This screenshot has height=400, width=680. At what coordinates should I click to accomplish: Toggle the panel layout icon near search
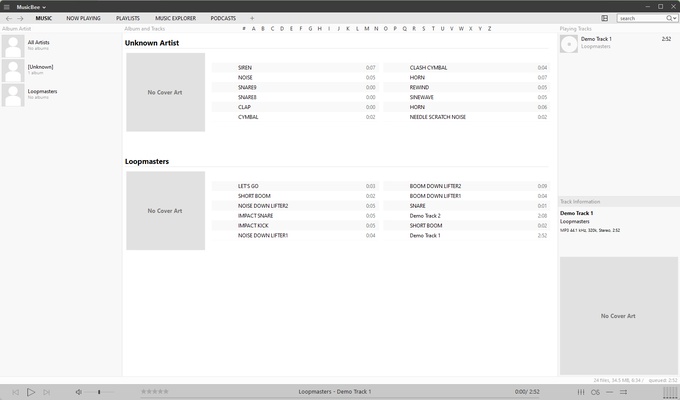[x=605, y=18]
